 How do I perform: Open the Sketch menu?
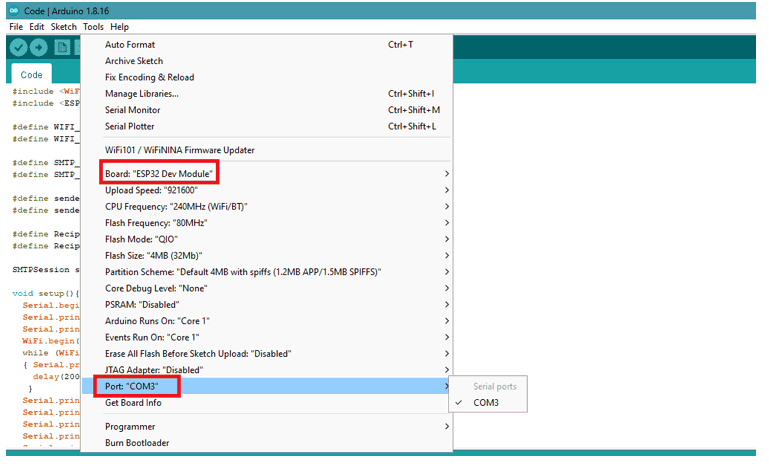click(63, 27)
